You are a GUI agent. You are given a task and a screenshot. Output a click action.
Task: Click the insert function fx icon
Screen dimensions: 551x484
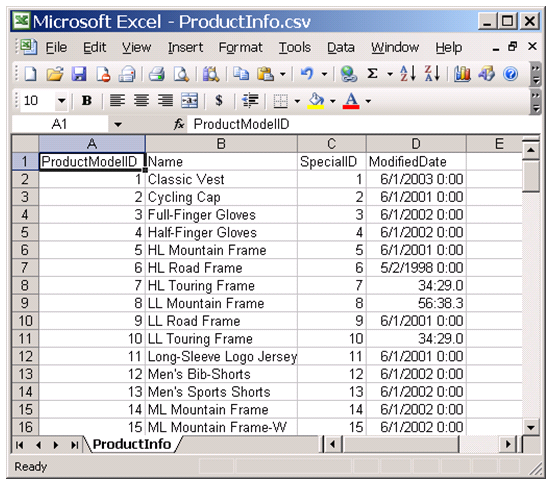(179, 124)
